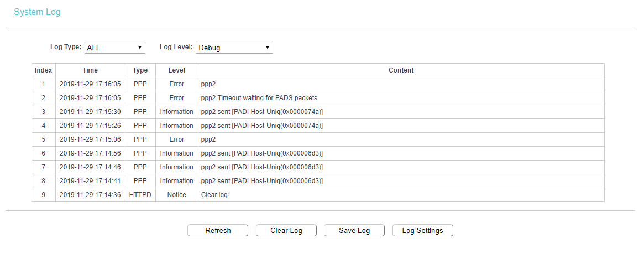This screenshot has height=279, width=644.
Task: Click the Type column header
Action: click(x=140, y=70)
